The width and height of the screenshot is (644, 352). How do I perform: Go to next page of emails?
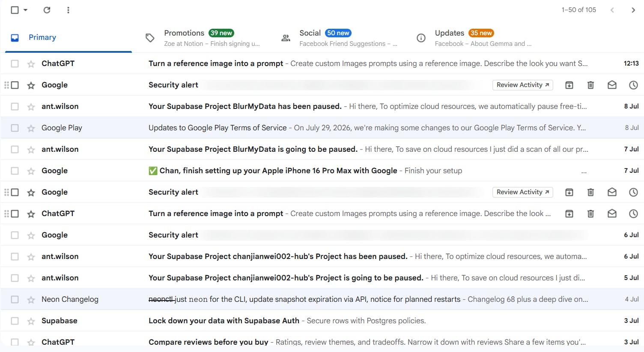633,10
